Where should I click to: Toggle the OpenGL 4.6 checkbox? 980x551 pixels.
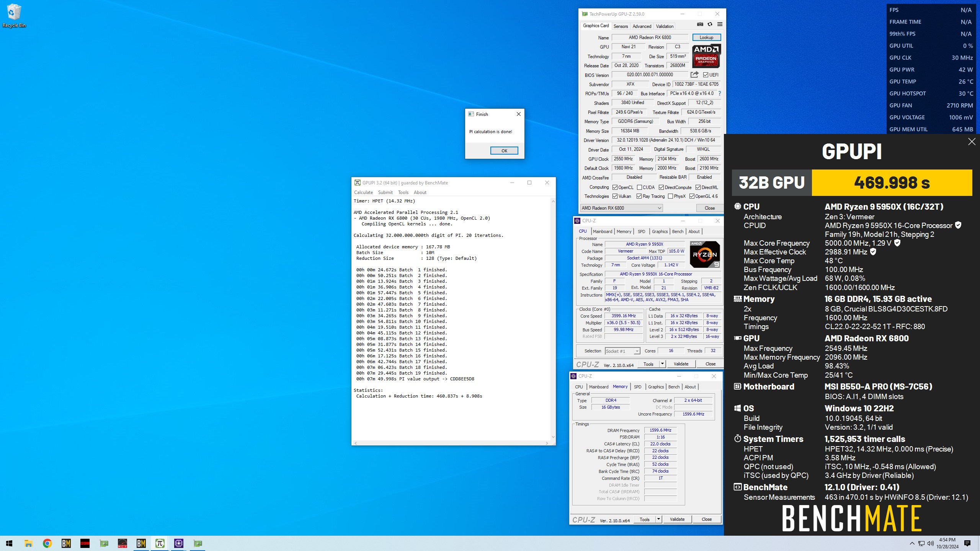click(692, 196)
